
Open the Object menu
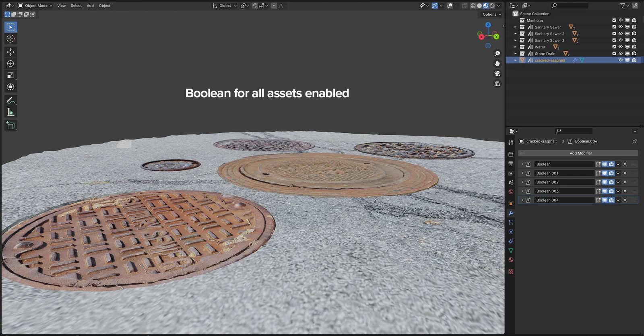pos(105,6)
